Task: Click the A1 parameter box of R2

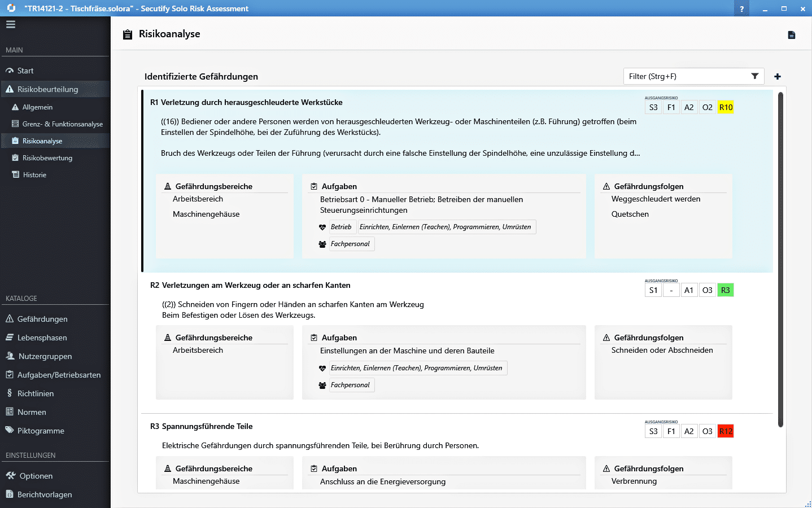Action: pos(689,290)
